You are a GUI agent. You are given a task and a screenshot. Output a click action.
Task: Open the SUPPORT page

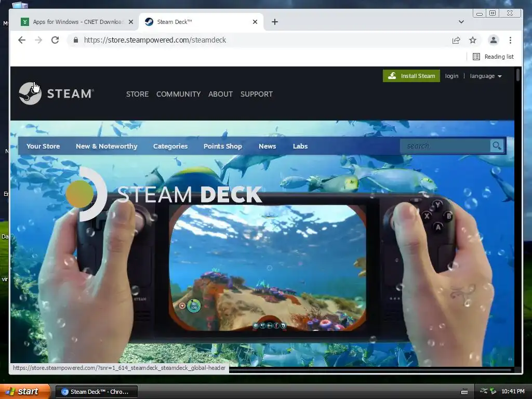click(x=257, y=94)
